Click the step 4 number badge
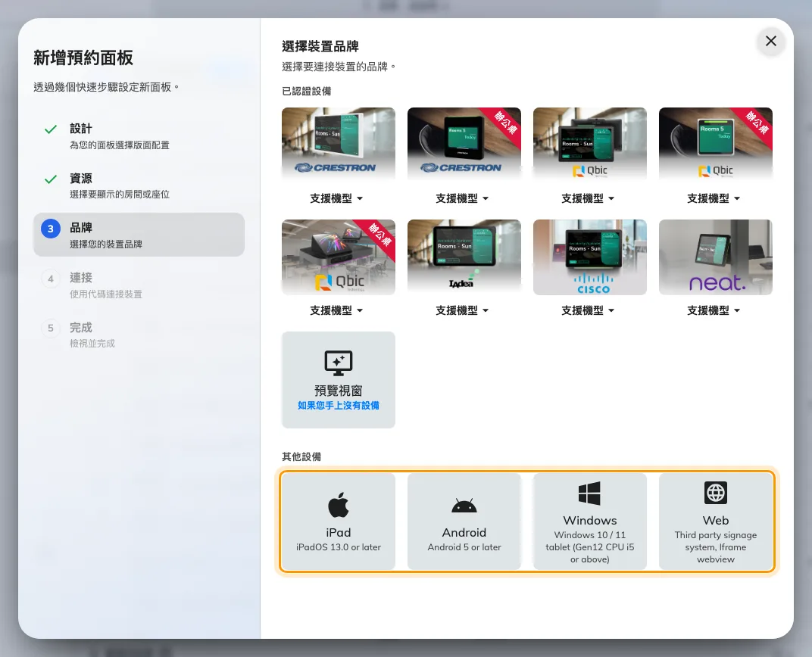 coord(51,279)
